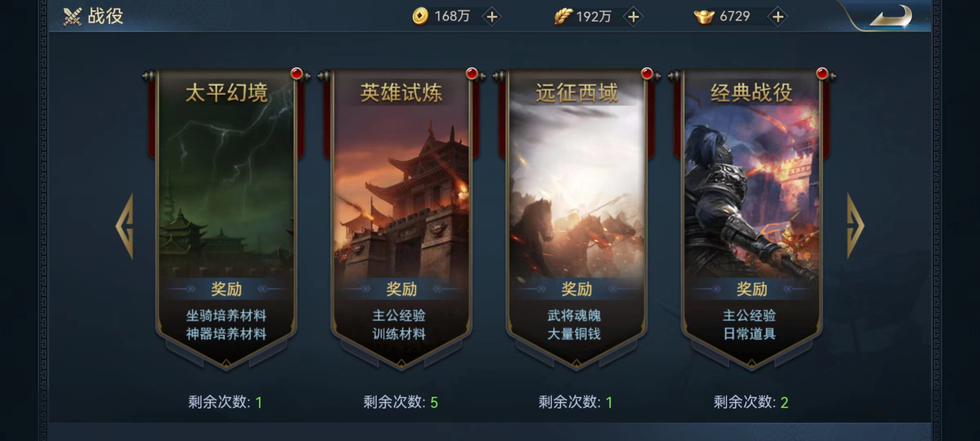980x441 pixels.
Task: Click the gold coin currency icon
Action: pyautogui.click(x=420, y=16)
